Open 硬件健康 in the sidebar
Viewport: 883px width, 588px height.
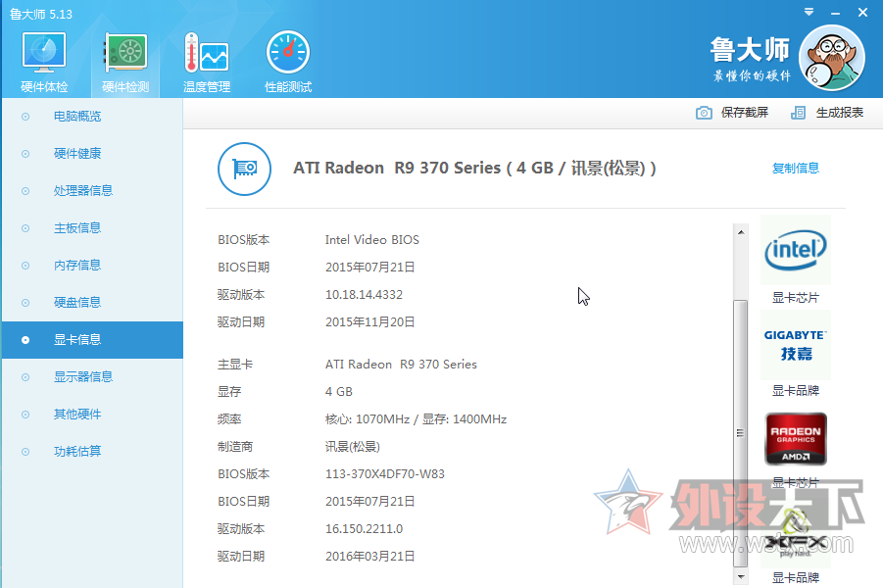point(92,154)
